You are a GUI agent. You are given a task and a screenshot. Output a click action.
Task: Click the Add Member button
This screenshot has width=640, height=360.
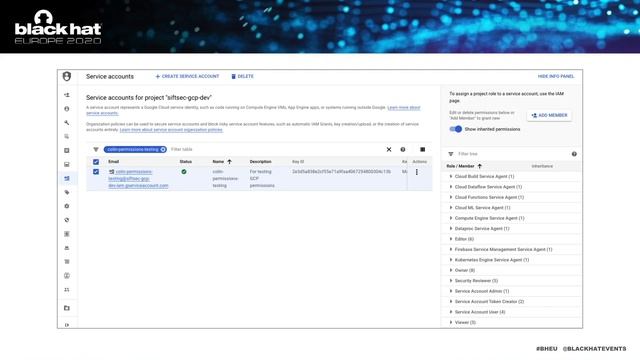click(549, 116)
